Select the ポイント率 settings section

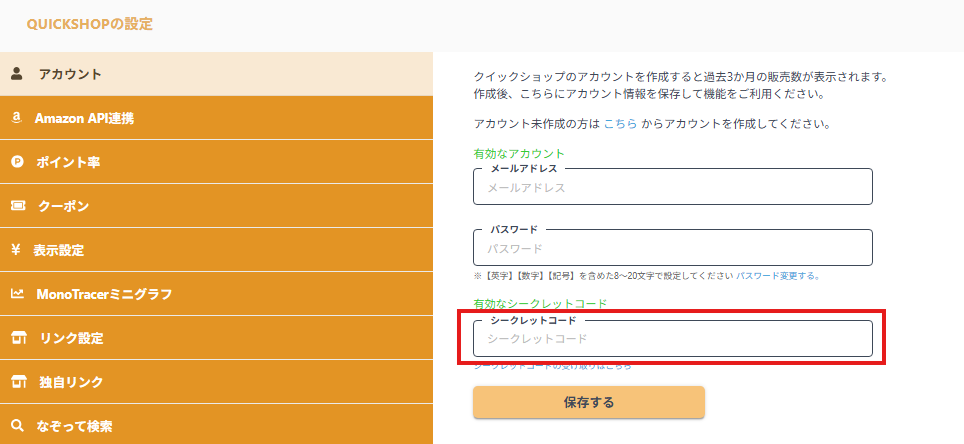pos(216,162)
